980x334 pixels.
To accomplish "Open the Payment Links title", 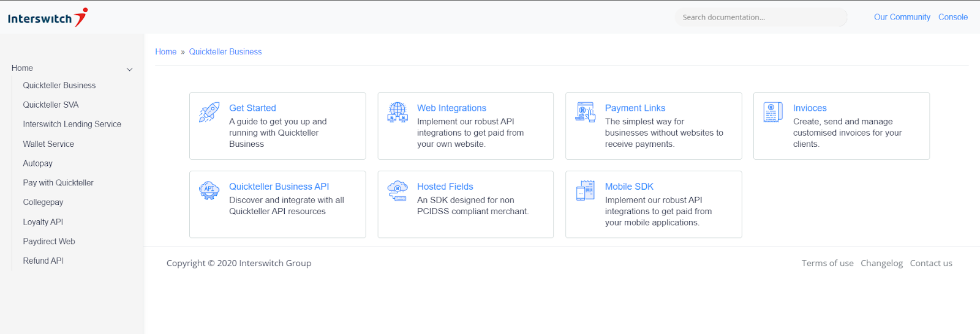I will click(x=635, y=108).
